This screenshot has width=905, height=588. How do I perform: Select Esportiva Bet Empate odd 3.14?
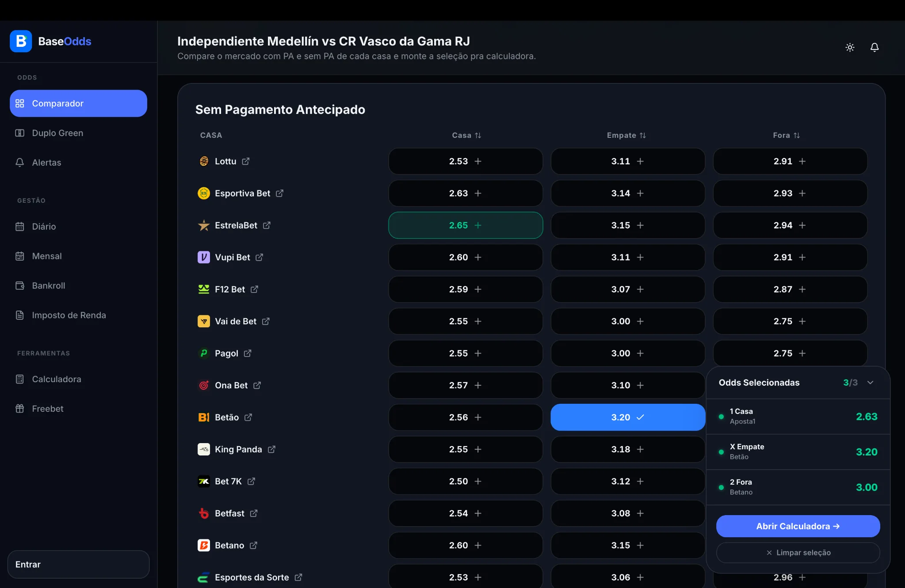coord(628,193)
